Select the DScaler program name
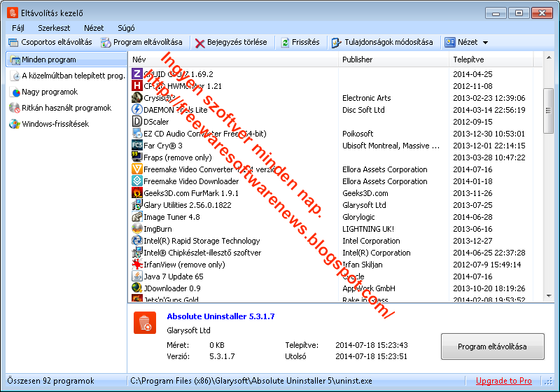This screenshot has width=560, height=392. [156, 122]
